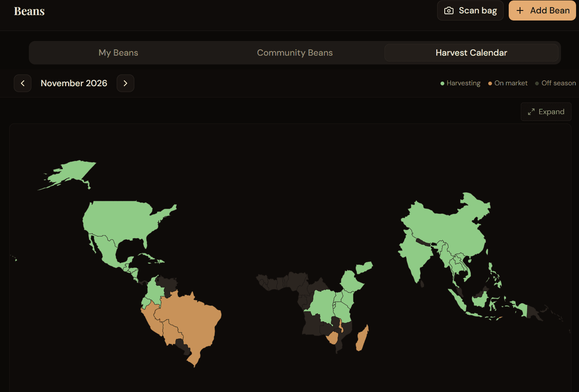The width and height of the screenshot is (579, 392).
Task: Select Venezuela on the harvest map
Action: 168,285
